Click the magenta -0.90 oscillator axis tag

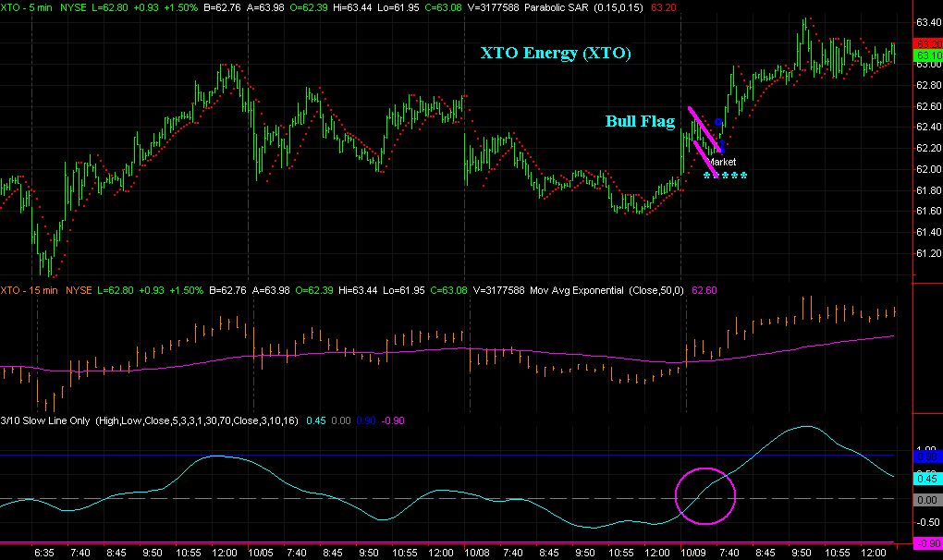point(928,543)
